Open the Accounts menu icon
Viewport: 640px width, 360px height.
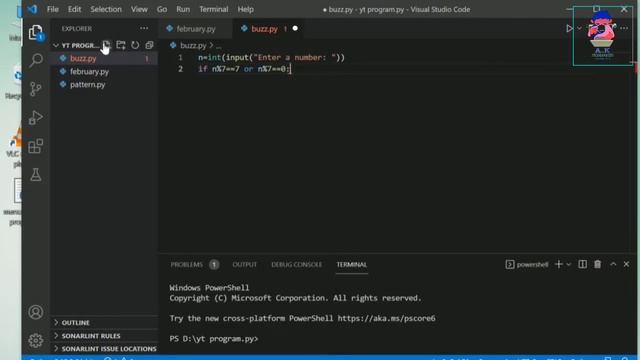(36, 312)
